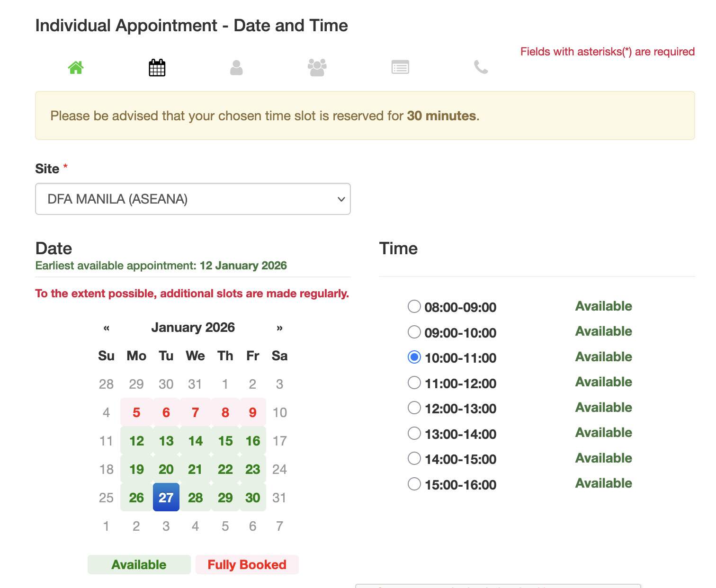Click the home step icon
Viewport: 716px width, 588px height.
[x=76, y=67]
